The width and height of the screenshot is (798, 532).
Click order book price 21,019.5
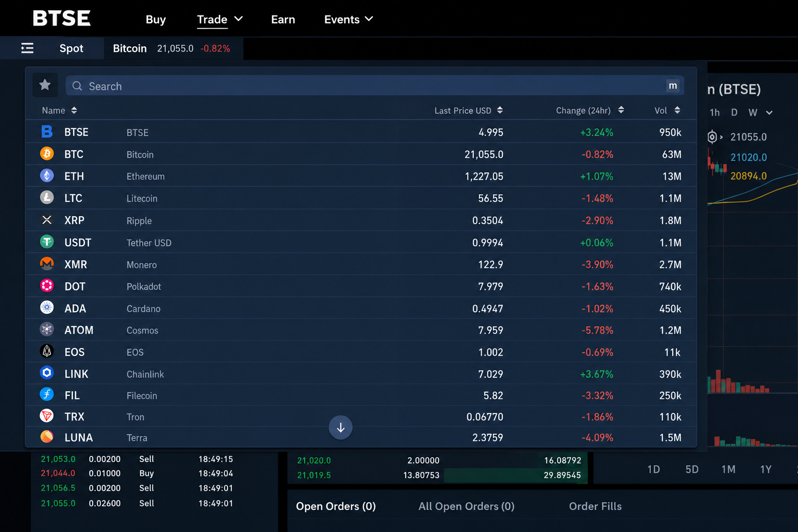pyautogui.click(x=314, y=475)
